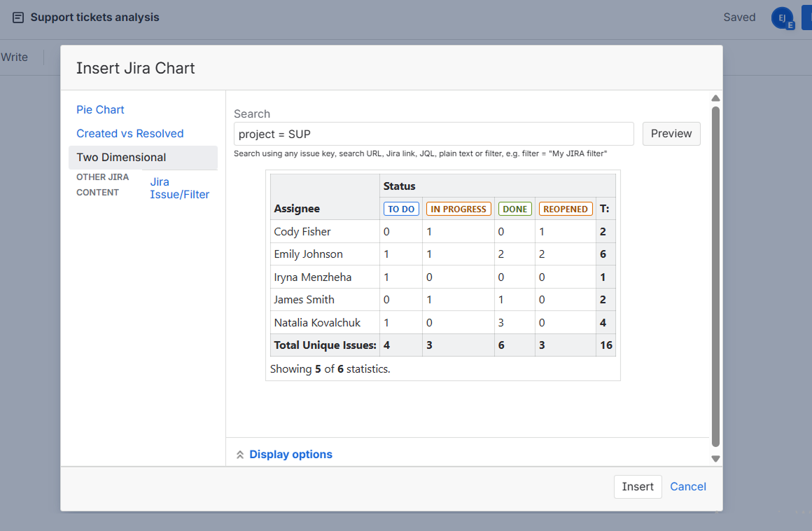Click the TO DO status lozenge

[401, 209]
